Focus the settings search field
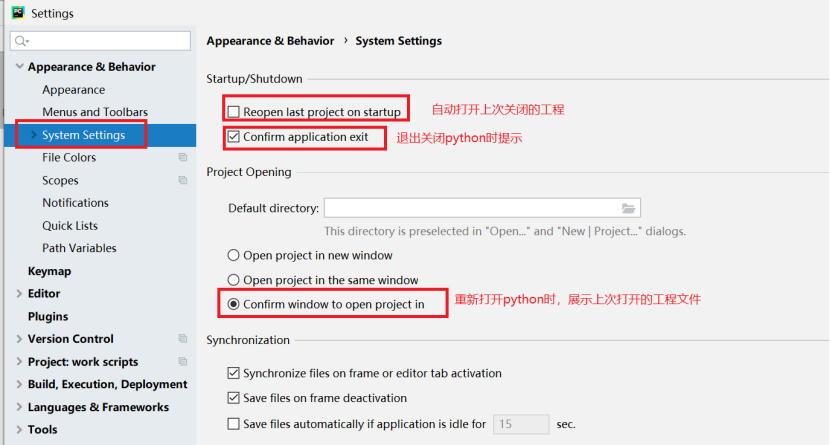The width and height of the screenshot is (830, 445). (101, 41)
